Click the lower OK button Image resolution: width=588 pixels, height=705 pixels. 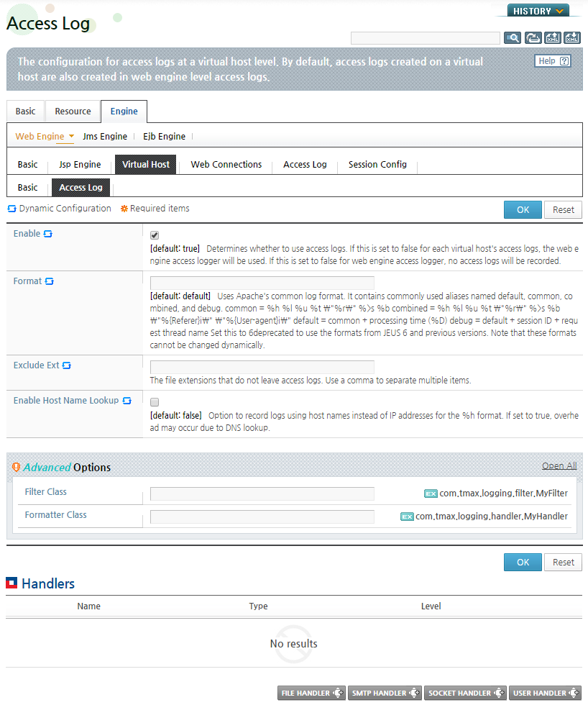point(523,563)
